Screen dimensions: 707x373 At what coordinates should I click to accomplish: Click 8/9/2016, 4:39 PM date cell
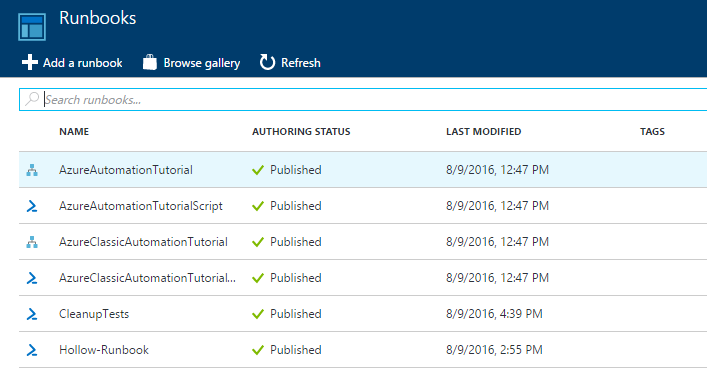(494, 314)
